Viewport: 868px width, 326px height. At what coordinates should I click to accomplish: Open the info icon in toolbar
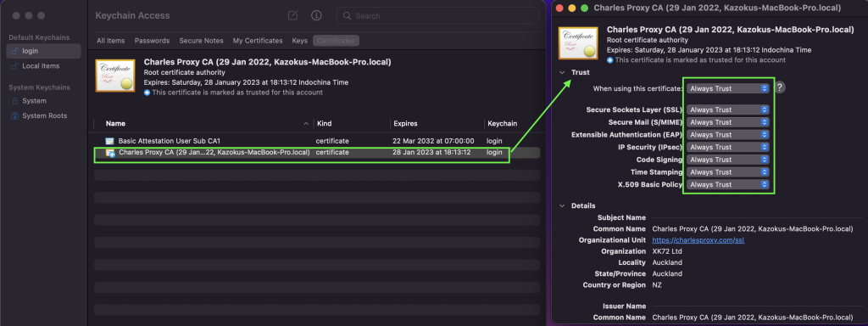coord(317,15)
